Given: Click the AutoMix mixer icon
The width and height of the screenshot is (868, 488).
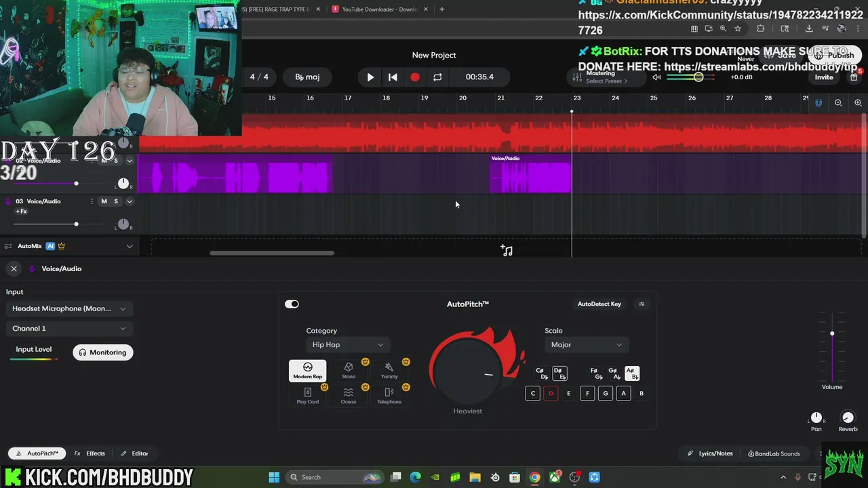Looking at the screenshot, I should [x=8, y=246].
